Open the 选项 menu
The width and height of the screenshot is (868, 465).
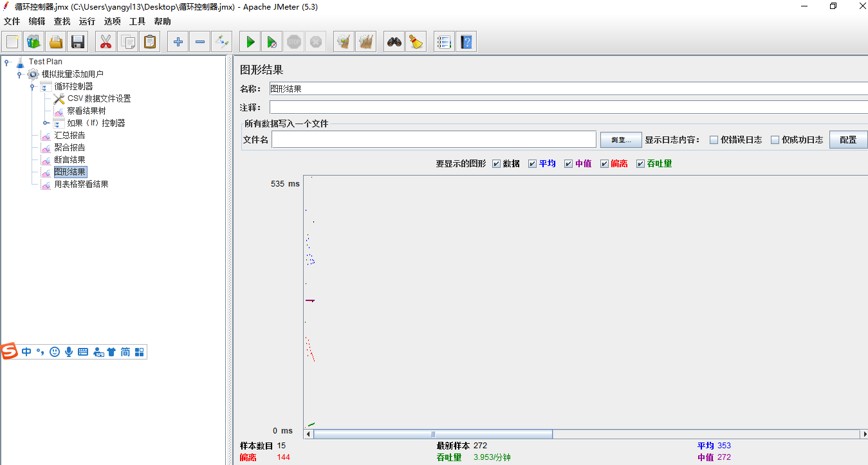point(112,21)
